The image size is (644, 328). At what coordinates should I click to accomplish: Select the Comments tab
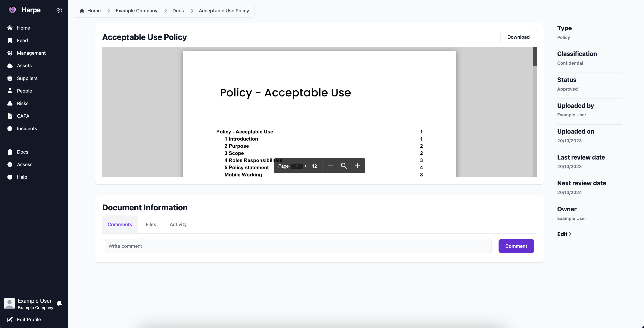[120, 224]
